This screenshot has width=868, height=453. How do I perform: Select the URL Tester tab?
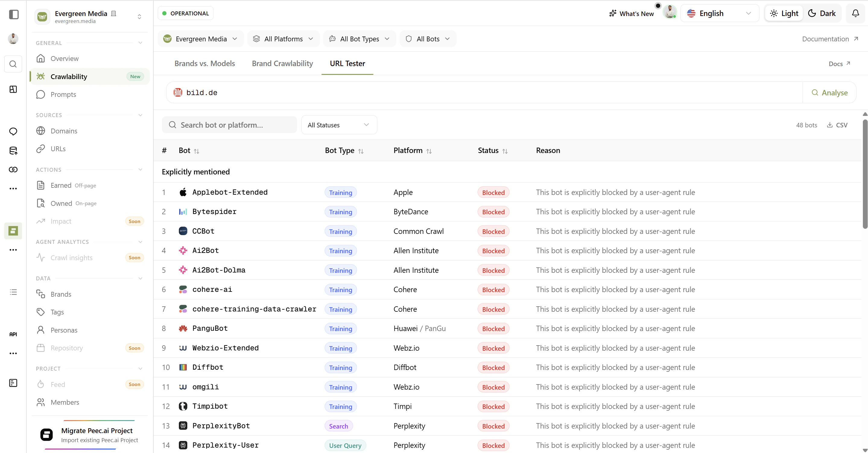point(347,63)
